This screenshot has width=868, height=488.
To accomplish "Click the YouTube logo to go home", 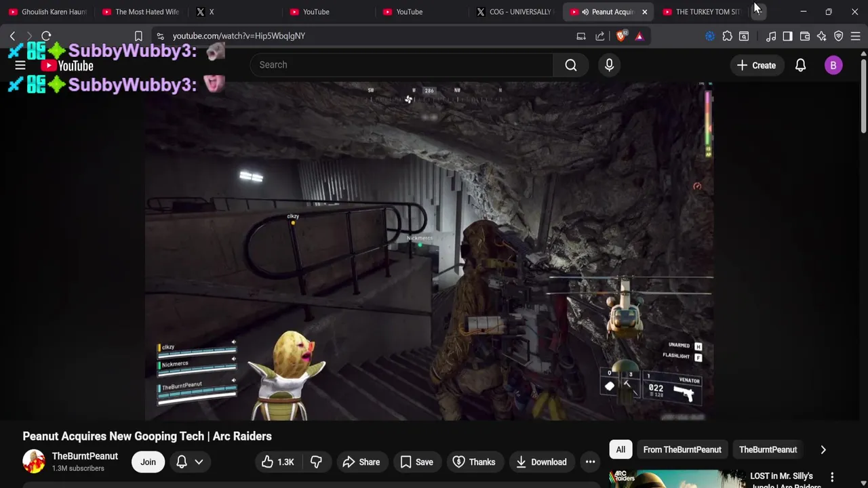I will click(x=66, y=66).
